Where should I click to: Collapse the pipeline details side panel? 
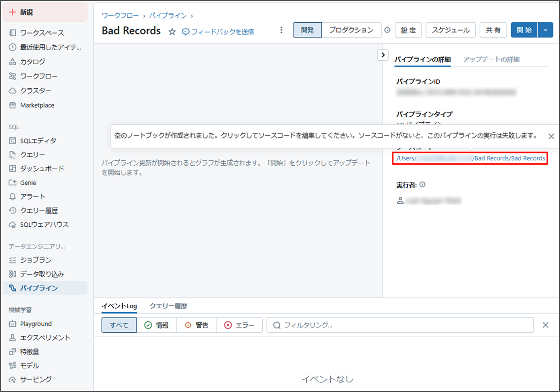coord(383,55)
